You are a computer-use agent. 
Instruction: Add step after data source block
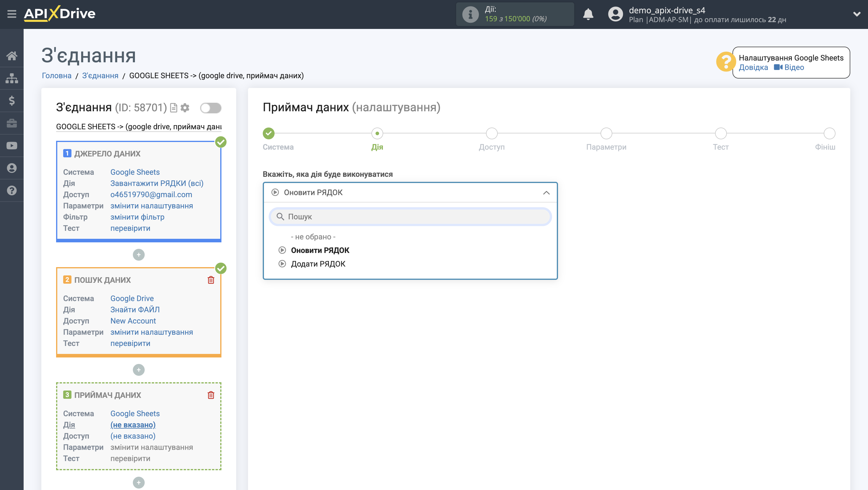pyautogui.click(x=138, y=255)
